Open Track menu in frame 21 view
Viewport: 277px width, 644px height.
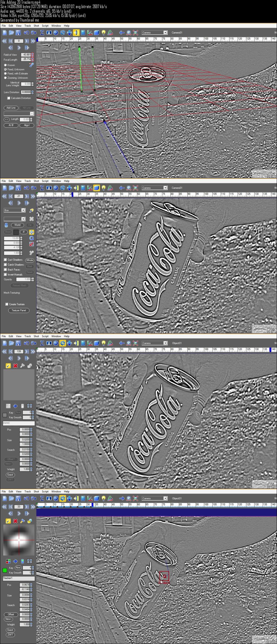pos(28,181)
